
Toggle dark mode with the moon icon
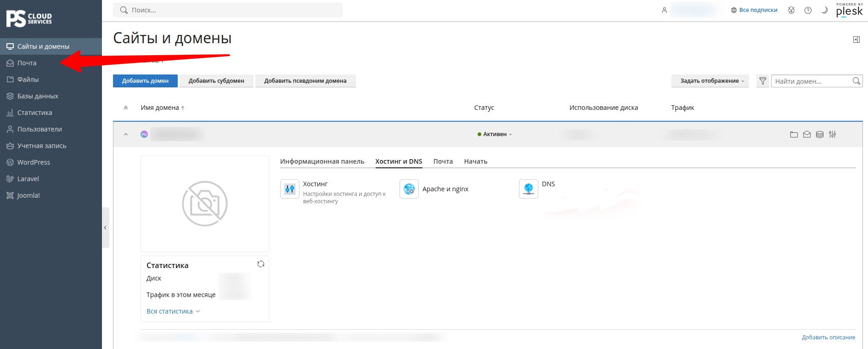tap(824, 10)
